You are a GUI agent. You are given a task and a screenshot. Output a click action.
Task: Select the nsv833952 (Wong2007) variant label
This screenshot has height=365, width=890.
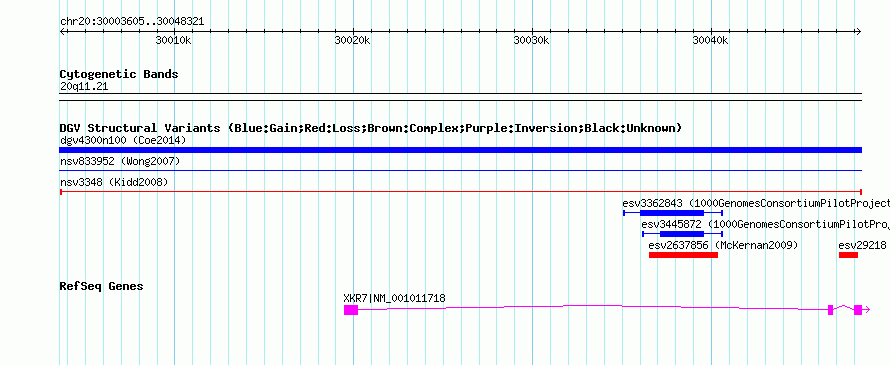(x=120, y=162)
